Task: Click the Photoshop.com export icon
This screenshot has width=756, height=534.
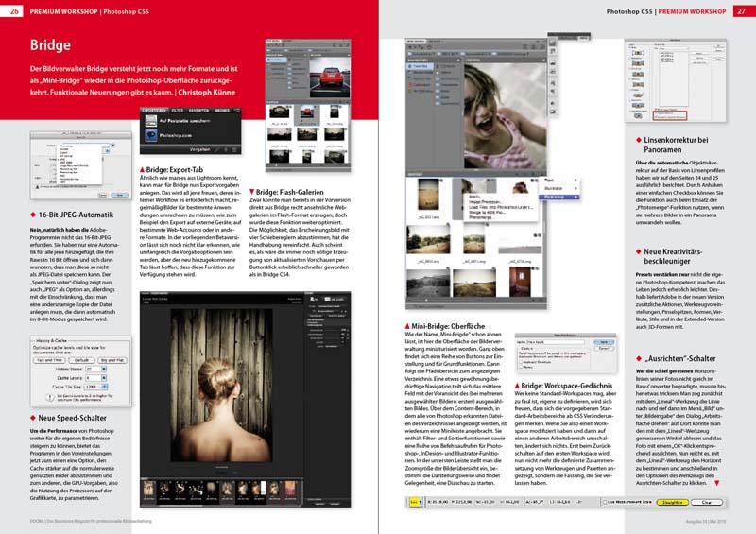Action: pos(149,133)
